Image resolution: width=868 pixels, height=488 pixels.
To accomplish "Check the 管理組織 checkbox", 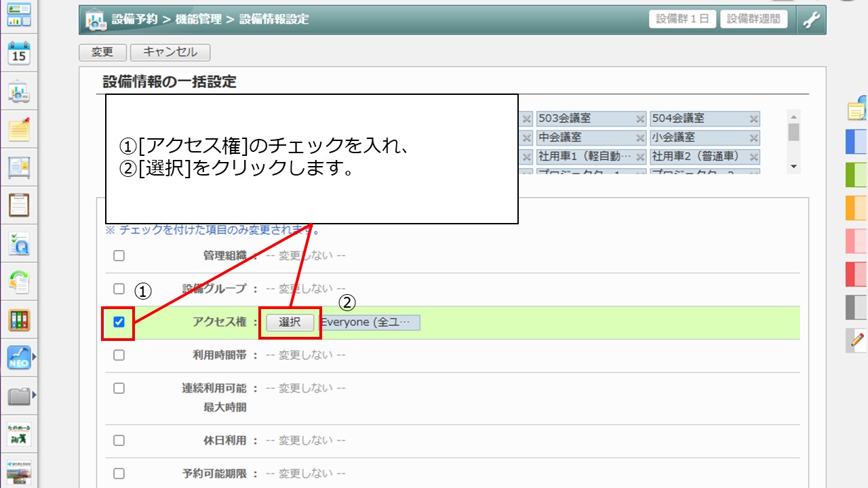I will point(119,256).
